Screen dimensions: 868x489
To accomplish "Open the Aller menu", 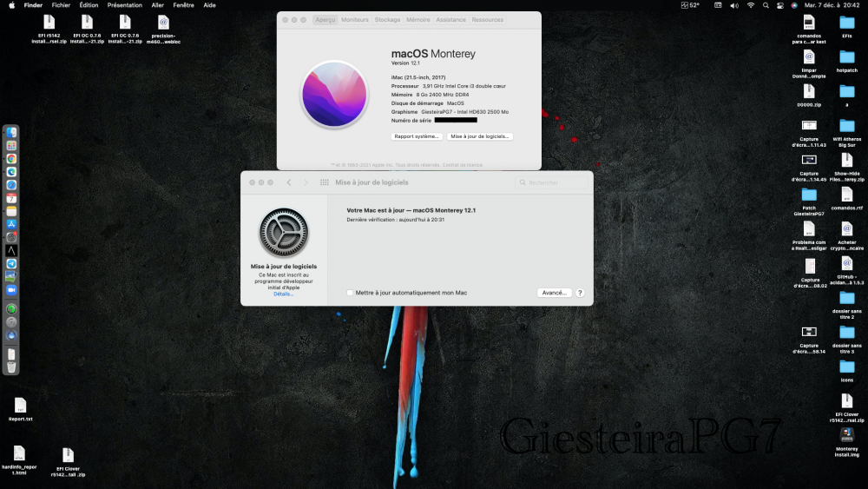I will pyautogui.click(x=158, y=5).
